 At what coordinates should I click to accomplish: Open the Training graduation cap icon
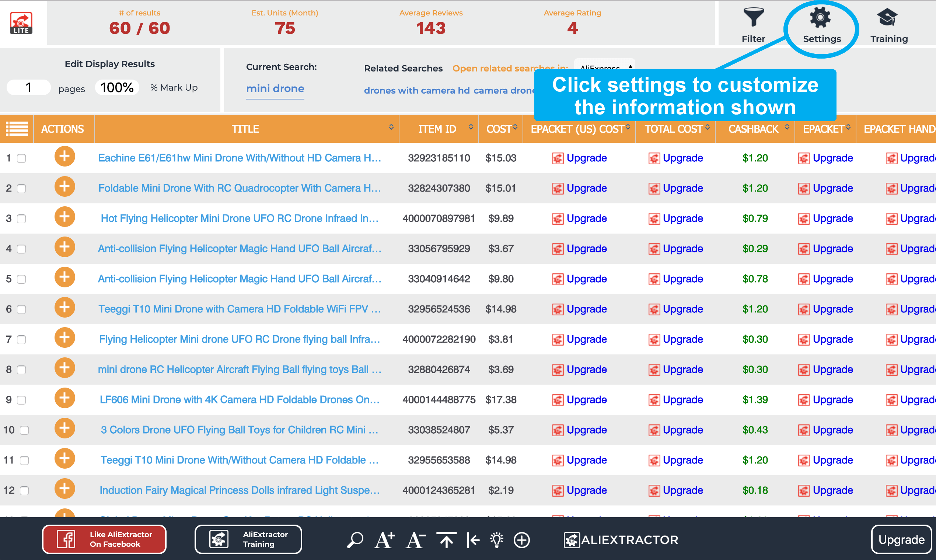[x=888, y=18]
